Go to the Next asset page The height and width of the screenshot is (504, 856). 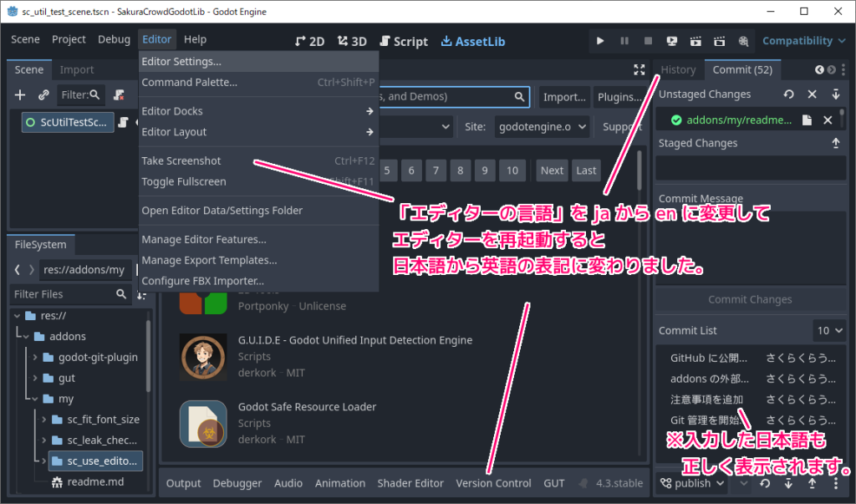(x=552, y=171)
